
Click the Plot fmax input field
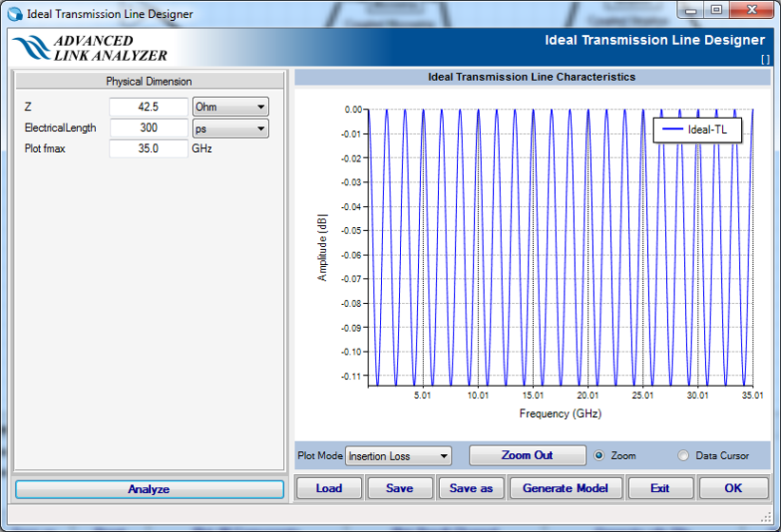tap(148, 149)
